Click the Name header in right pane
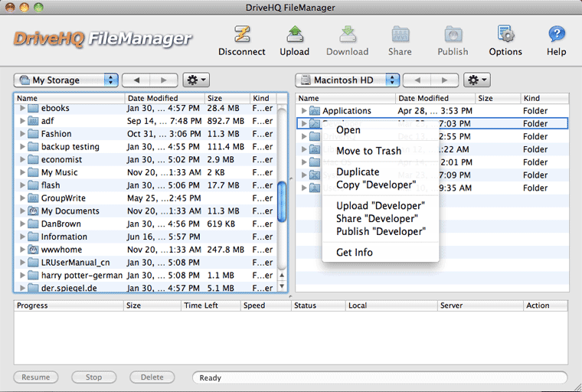582x392 pixels. (345, 98)
